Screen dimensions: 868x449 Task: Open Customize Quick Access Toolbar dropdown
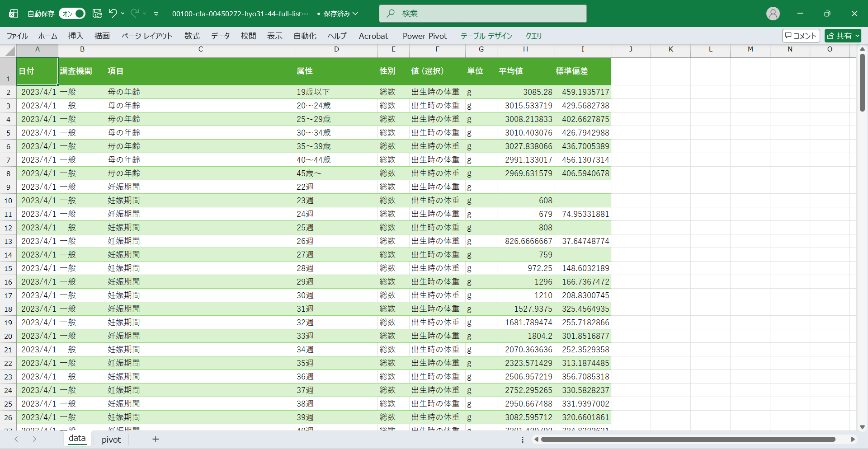click(156, 14)
